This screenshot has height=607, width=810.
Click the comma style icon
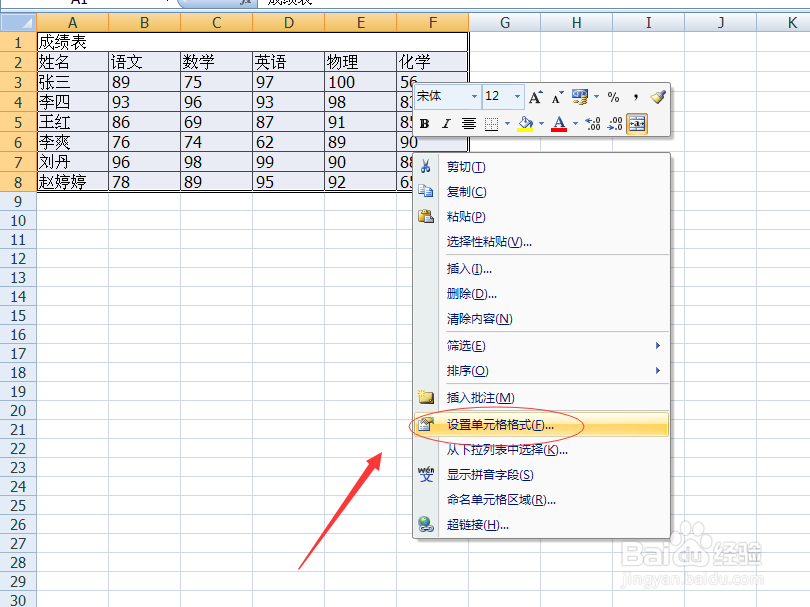[x=635, y=97]
